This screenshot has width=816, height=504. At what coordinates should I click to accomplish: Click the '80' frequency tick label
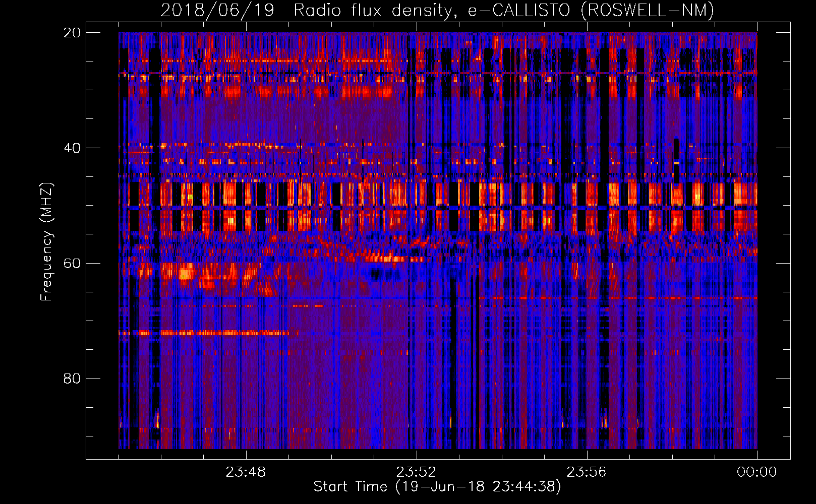coord(72,379)
